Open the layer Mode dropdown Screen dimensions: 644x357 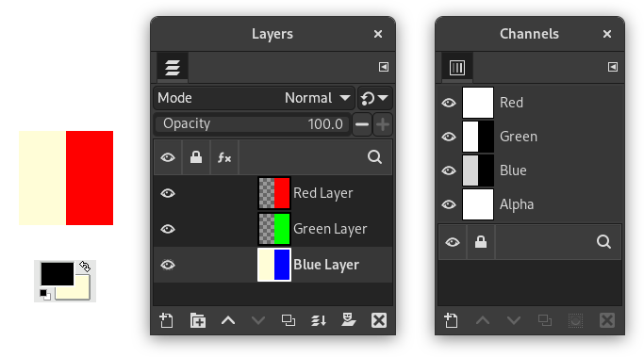point(255,98)
